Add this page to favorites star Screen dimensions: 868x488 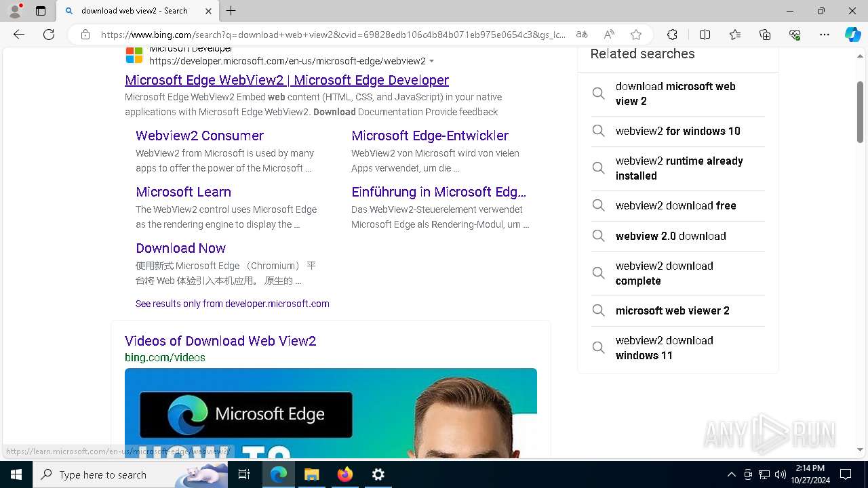point(636,35)
